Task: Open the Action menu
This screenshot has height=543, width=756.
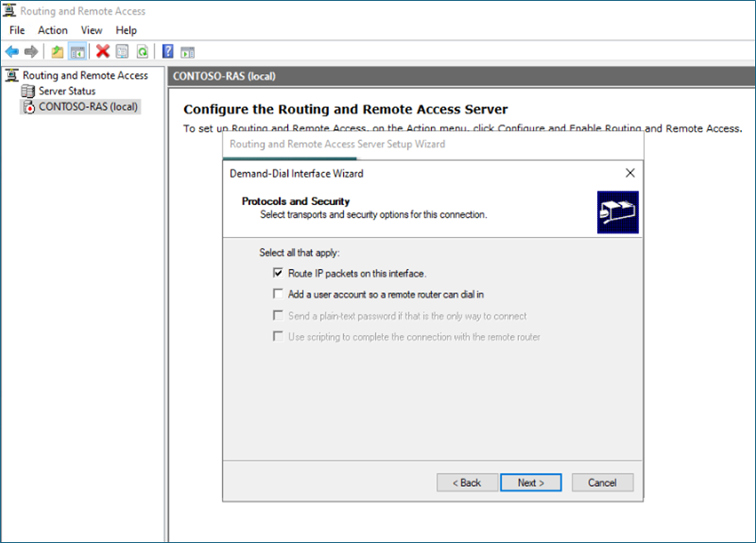Action: pos(53,30)
